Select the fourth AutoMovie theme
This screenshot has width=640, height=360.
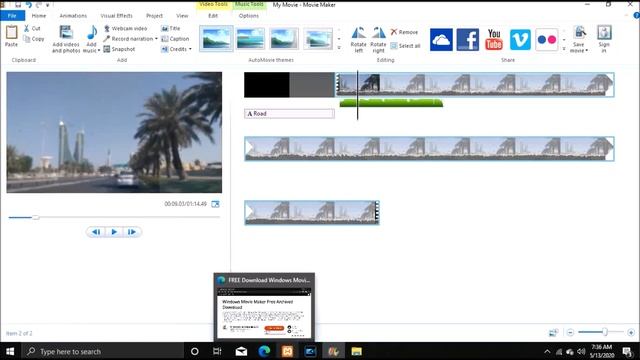click(x=318, y=39)
